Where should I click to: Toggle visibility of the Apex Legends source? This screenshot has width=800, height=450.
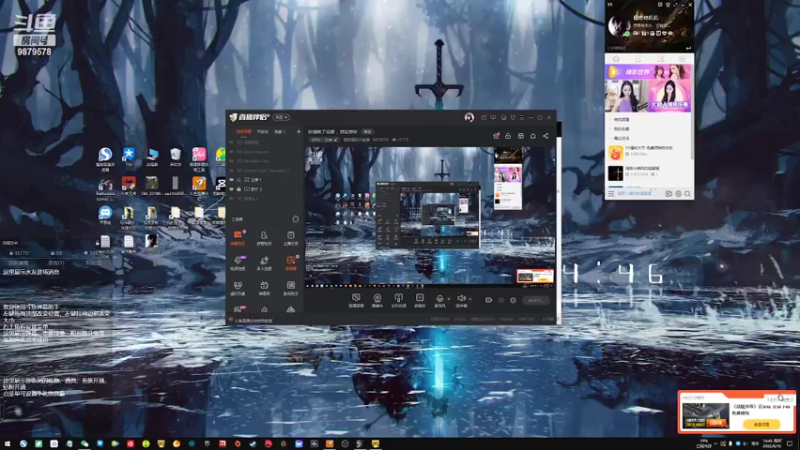click(x=232, y=152)
